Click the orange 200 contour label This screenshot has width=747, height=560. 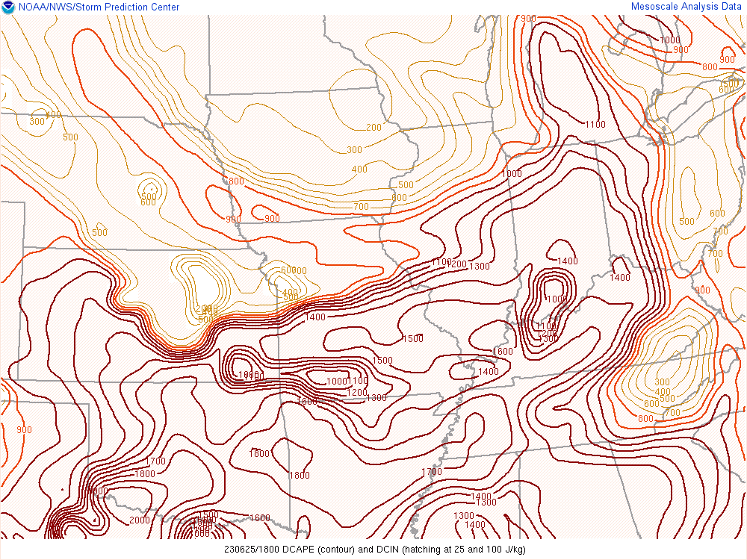click(373, 128)
